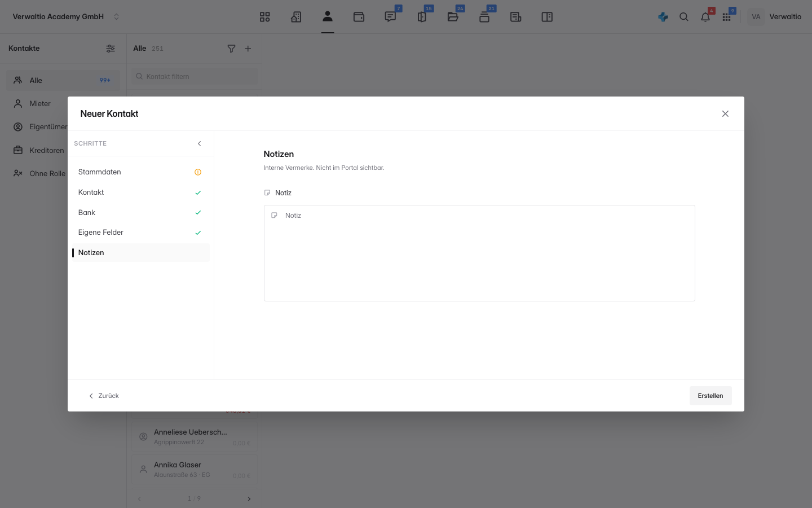
Task: Open the Verwaltio user account menu
Action: coord(775,17)
